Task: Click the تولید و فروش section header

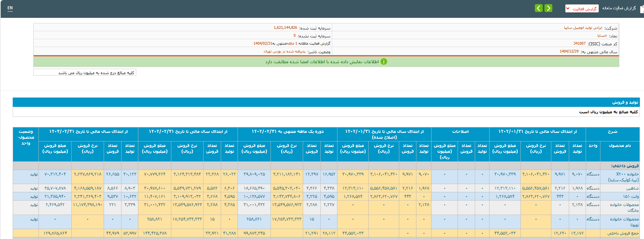Action: point(625,102)
